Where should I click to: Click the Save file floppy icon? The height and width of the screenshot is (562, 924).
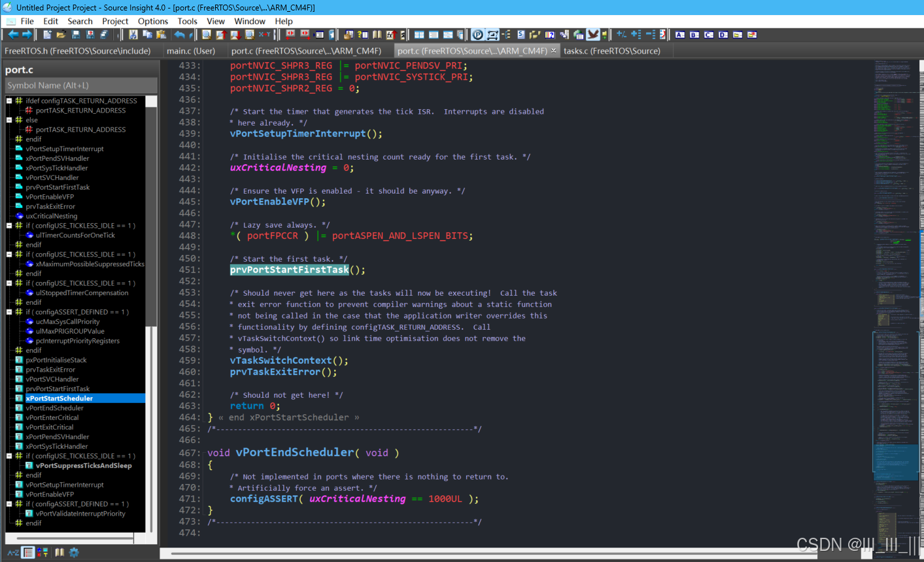(76, 35)
